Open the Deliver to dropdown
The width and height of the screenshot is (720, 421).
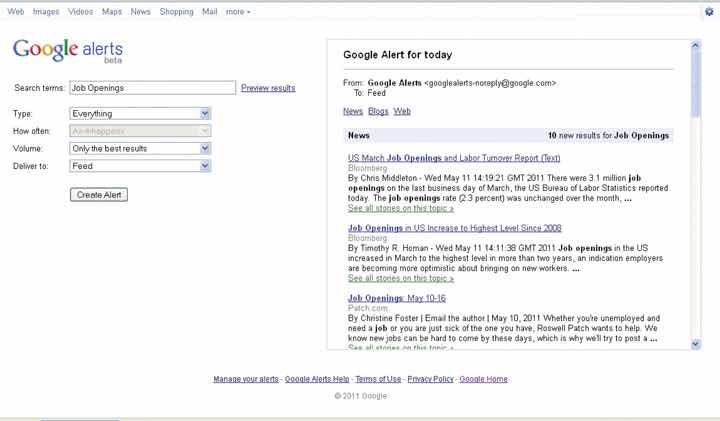[x=140, y=166]
